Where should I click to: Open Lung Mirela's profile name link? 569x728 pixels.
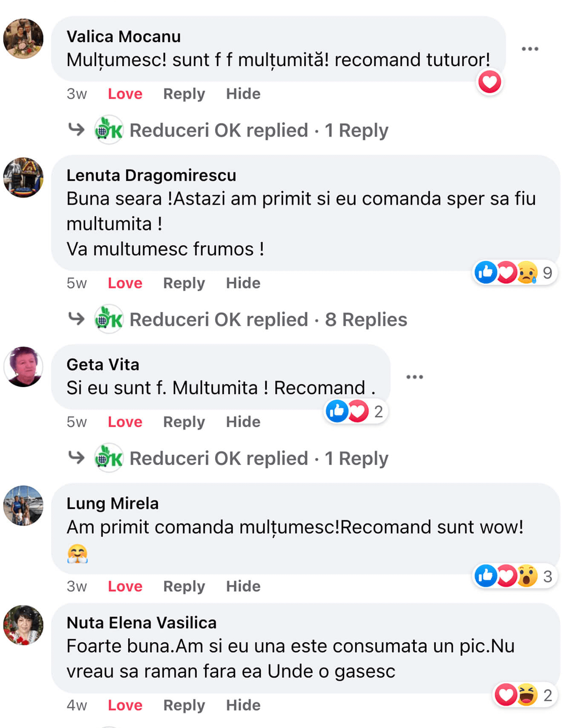click(112, 503)
